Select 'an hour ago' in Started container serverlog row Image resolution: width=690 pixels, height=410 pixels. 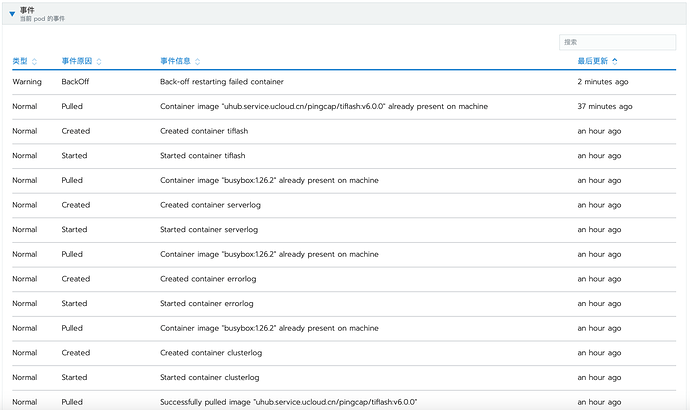click(599, 230)
